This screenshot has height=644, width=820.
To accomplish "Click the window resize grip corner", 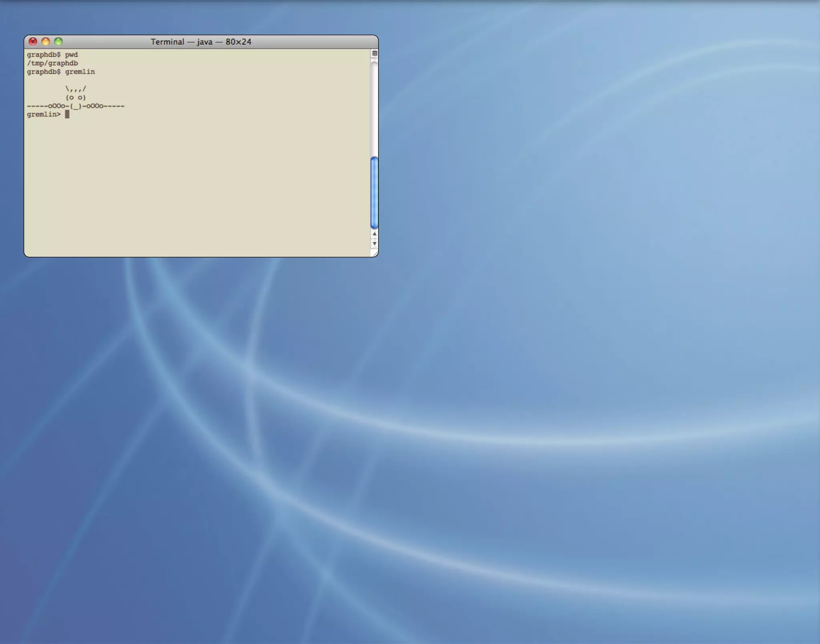I will tap(375, 253).
